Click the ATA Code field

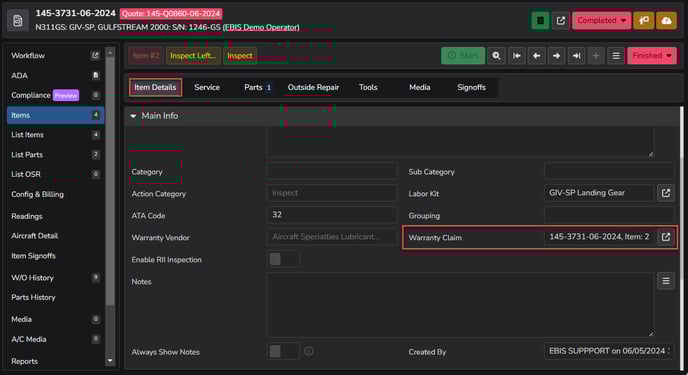332,215
